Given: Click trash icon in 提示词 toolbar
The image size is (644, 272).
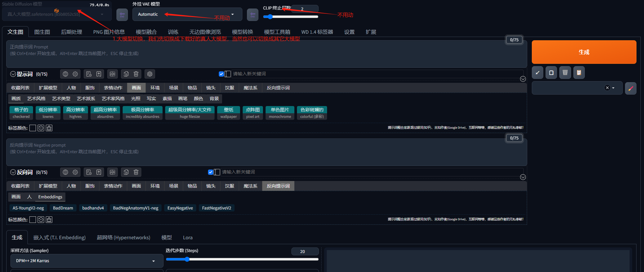Looking at the screenshot, I should pyautogui.click(x=136, y=74).
